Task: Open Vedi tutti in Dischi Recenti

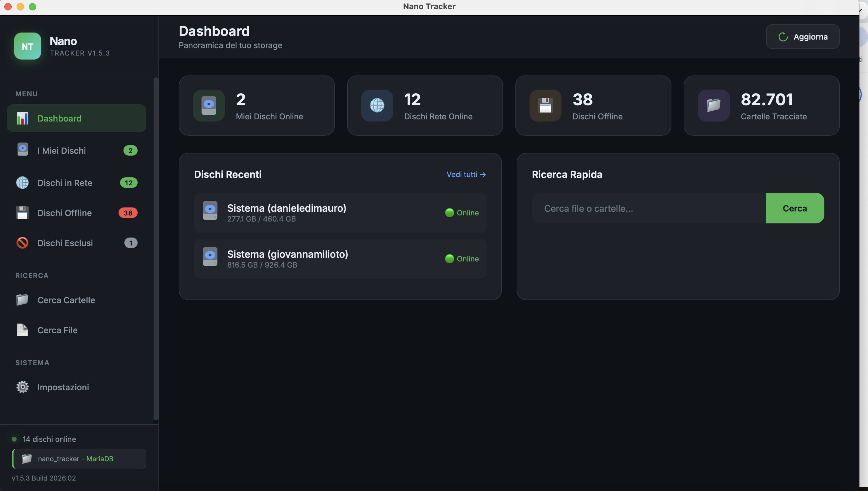Action: [x=466, y=174]
